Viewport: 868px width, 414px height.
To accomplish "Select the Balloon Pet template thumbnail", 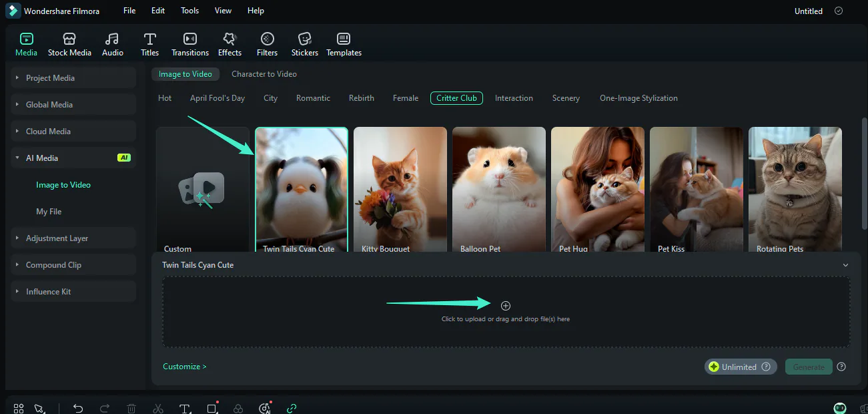I will pyautogui.click(x=498, y=189).
